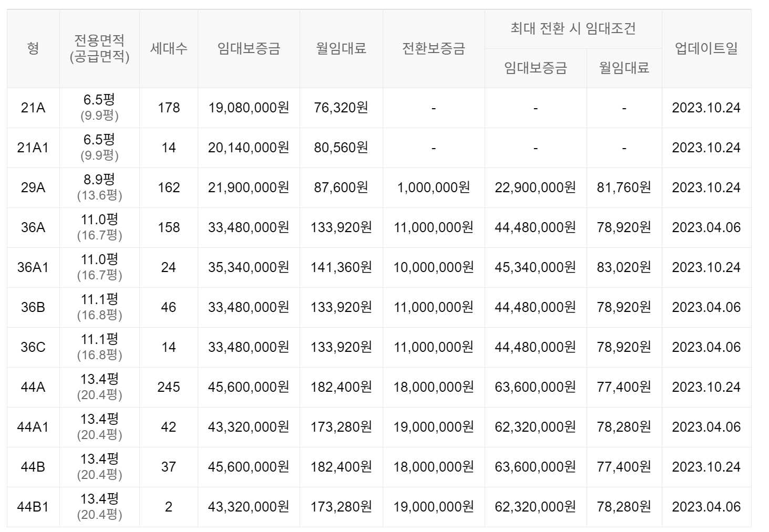769x532 pixels.
Task: Click the 월임대료 header next to 임대보증금
Action: [x=341, y=48]
